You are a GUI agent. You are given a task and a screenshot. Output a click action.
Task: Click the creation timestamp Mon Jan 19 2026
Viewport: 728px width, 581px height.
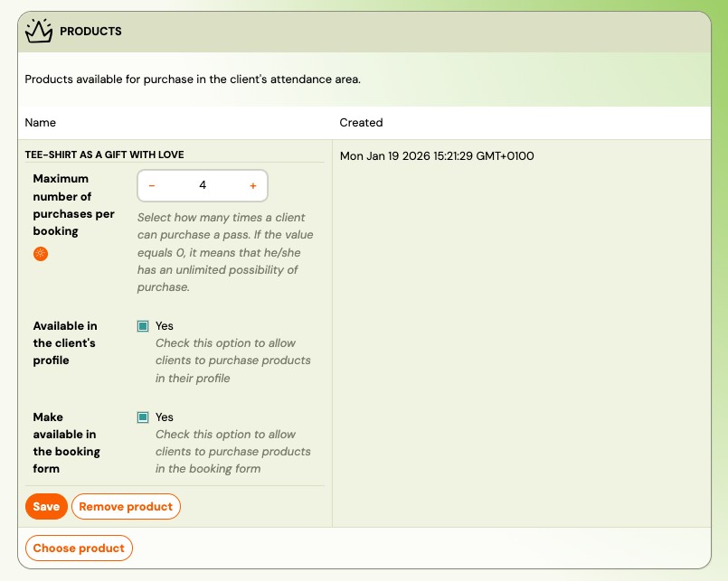click(x=436, y=155)
